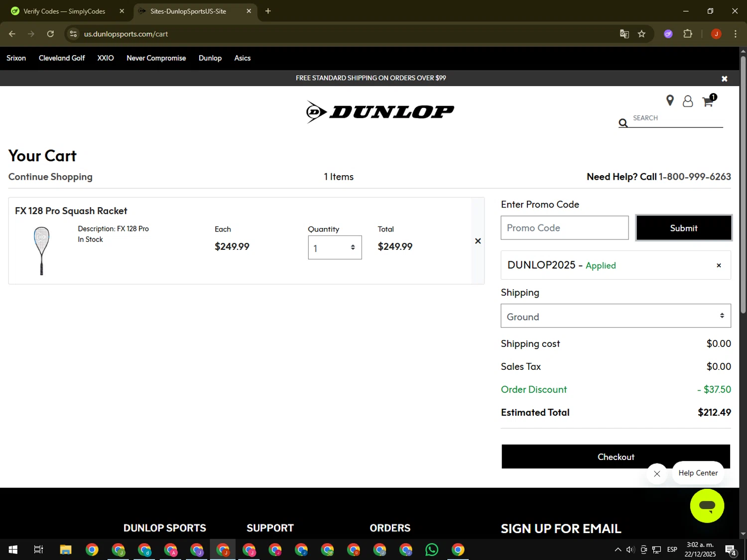The image size is (747, 560).
Task: Open the Windows Start menu
Action: (13, 550)
